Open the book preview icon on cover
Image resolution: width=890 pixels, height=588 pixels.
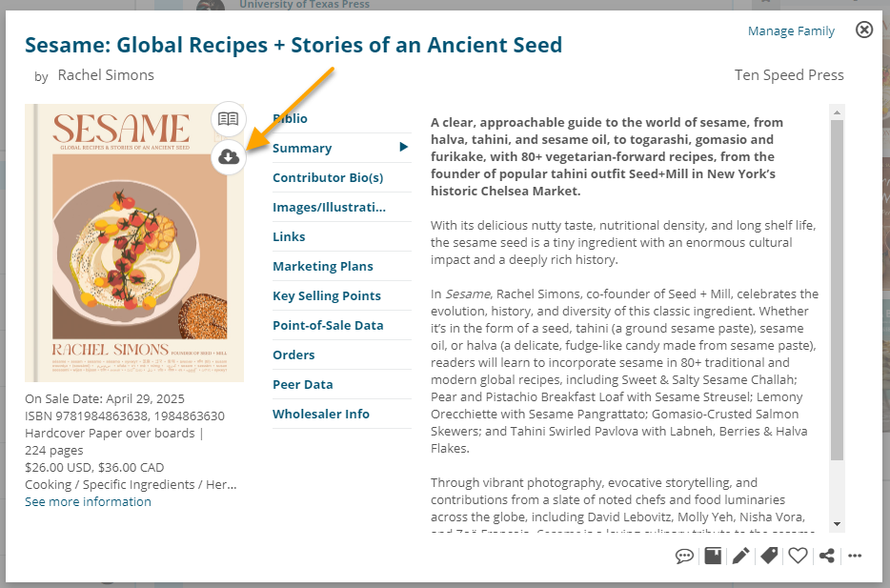[228, 119]
